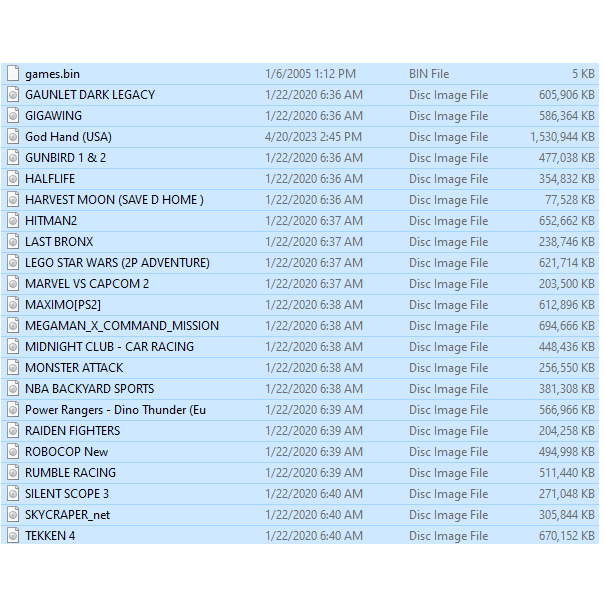
Task: Select the GIGAWING file name
Action: (x=54, y=116)
